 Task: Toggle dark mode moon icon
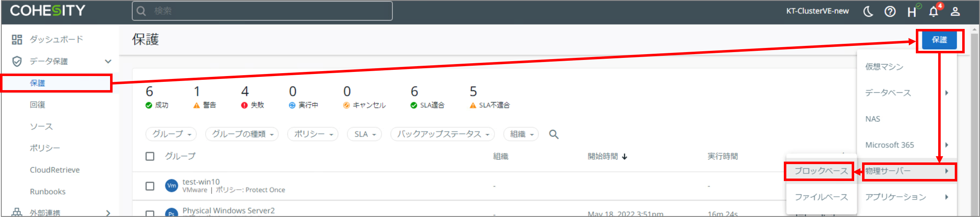click(868, 12)
